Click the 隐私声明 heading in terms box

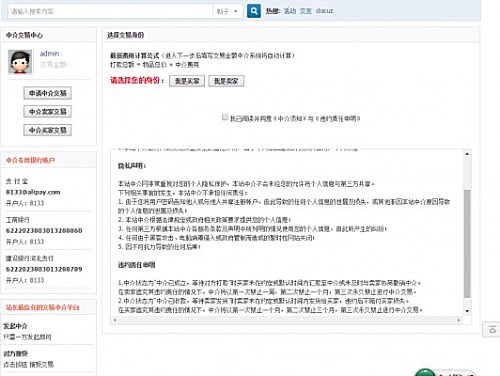132,166
